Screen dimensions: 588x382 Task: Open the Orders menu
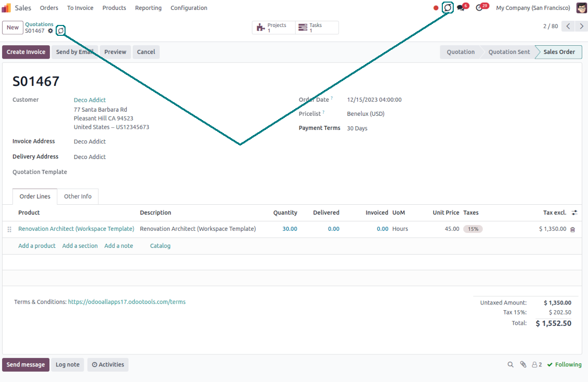49,8
